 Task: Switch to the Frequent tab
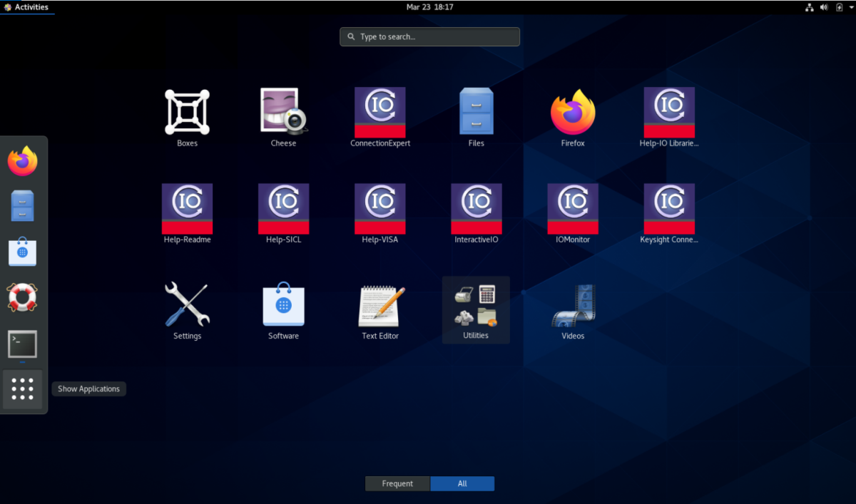(397, 483)
